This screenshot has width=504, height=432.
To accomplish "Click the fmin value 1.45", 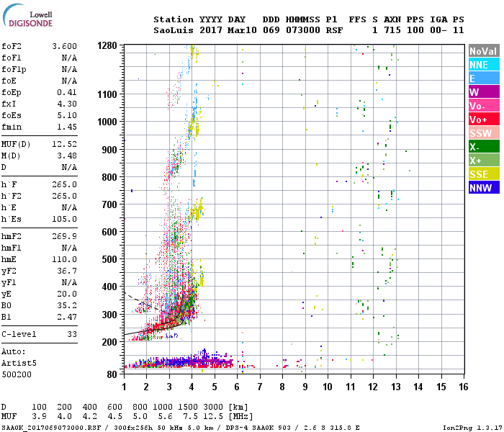I will [x=67, y=127].
